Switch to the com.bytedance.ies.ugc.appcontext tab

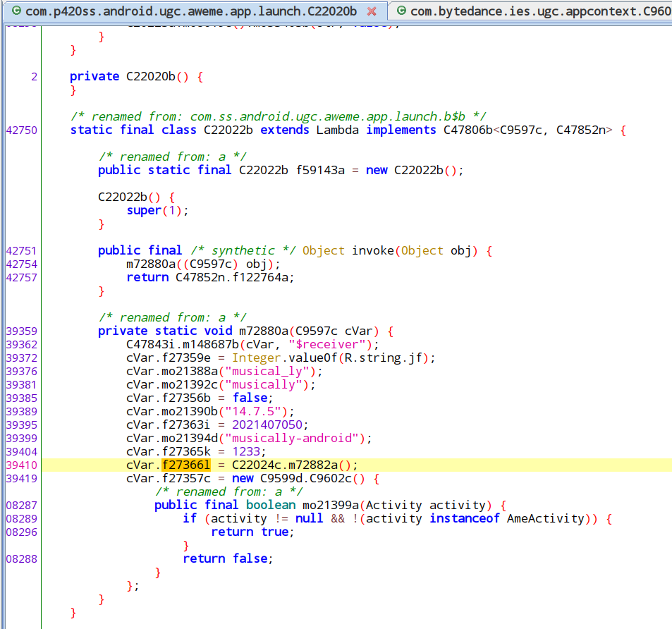click(539, 11)
